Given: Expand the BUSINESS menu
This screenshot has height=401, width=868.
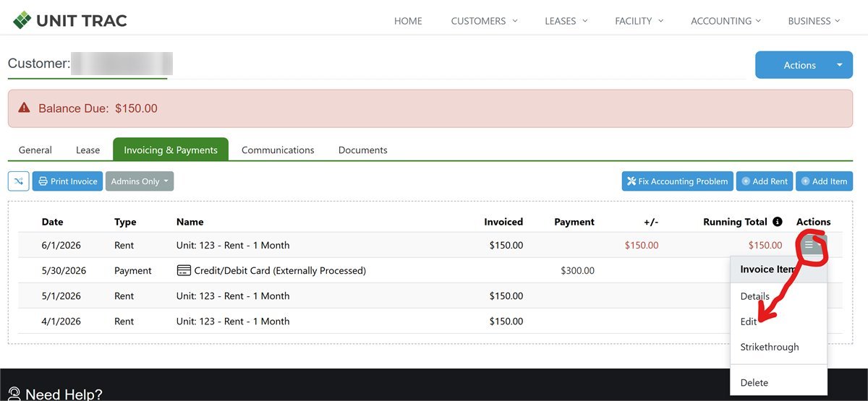Looking at the screenshot, I should pyautogui.click(x=814, y=21).
